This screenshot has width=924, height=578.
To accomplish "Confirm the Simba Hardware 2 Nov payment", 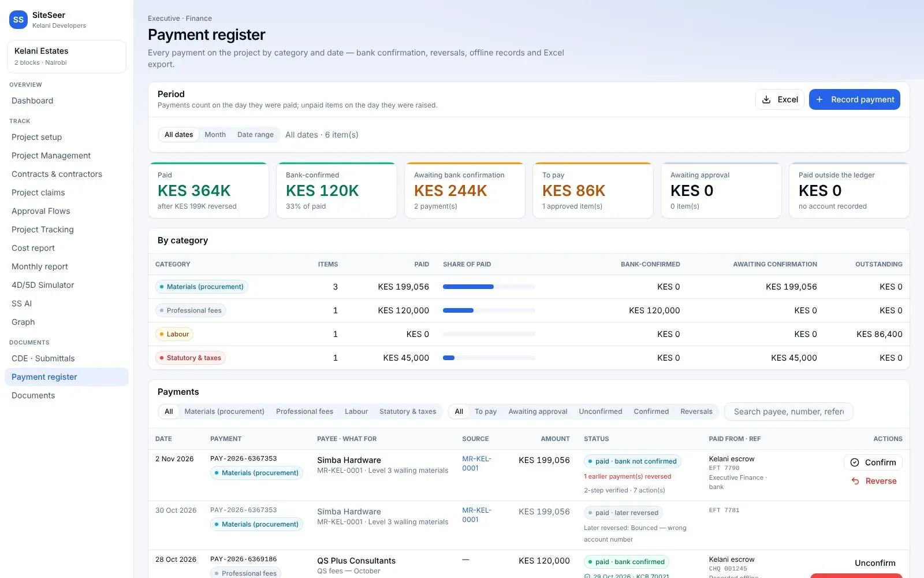I will point(873,462).
